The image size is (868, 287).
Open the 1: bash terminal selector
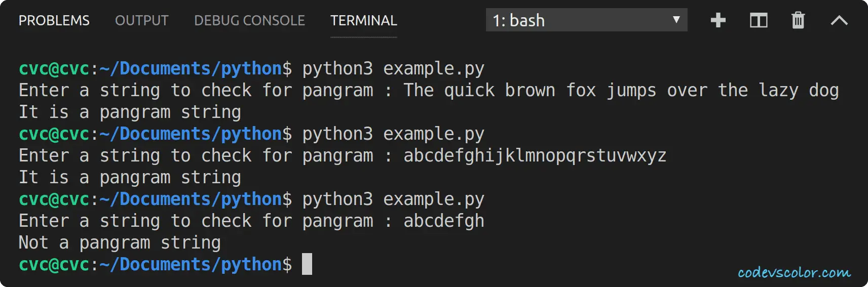coord(586,20)
